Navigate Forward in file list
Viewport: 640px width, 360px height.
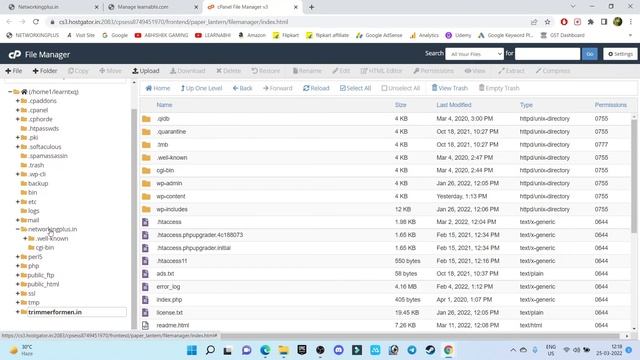(278, 88)
